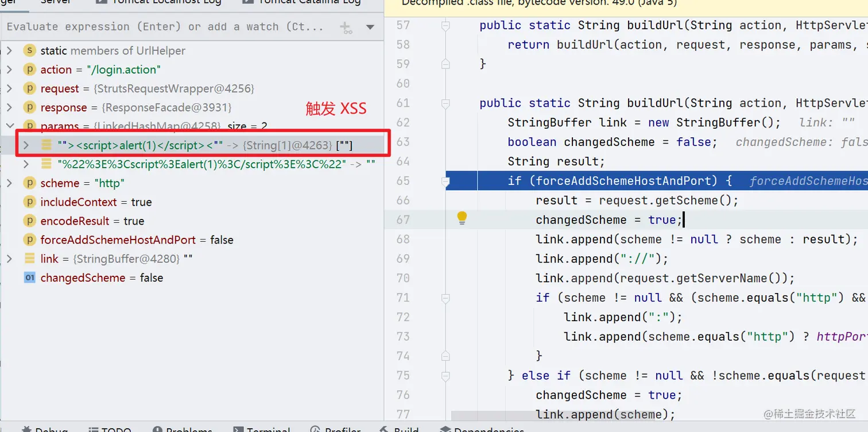Click line number 66 in the gutter
This screenshot has width=868, height=432.
403,200
